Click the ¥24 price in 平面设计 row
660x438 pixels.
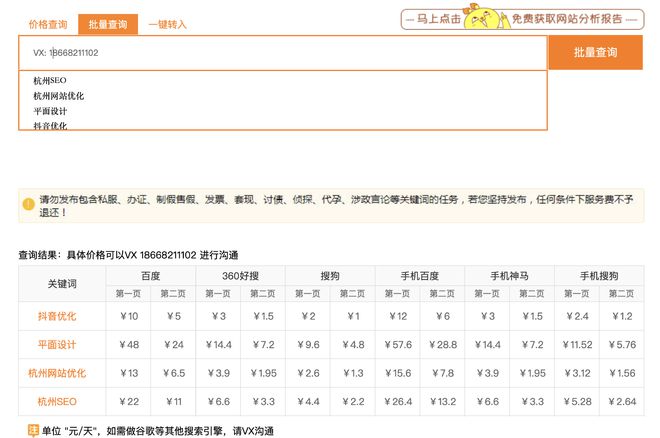(x=173, y=345)
